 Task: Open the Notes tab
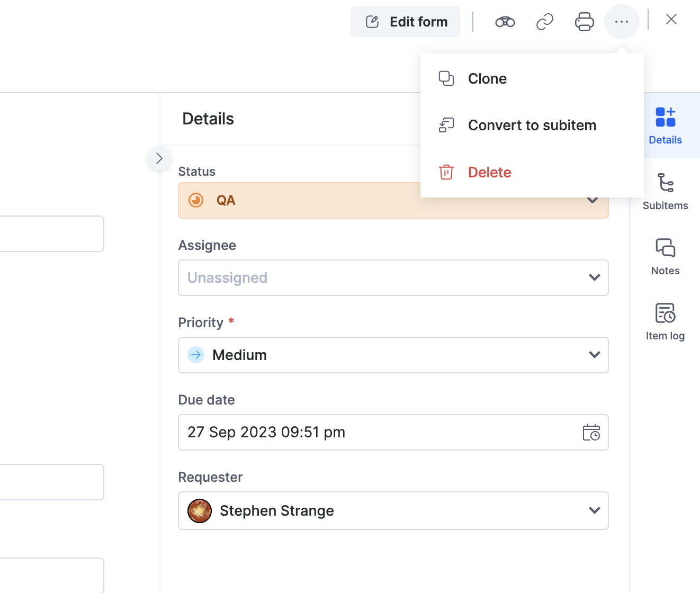point(665,257)
